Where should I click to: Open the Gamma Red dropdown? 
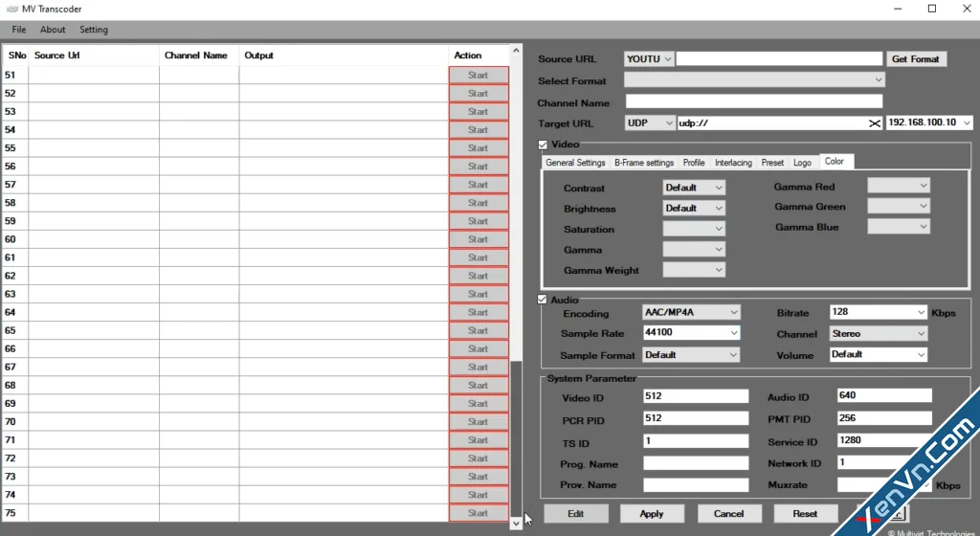tap(899, 186)
